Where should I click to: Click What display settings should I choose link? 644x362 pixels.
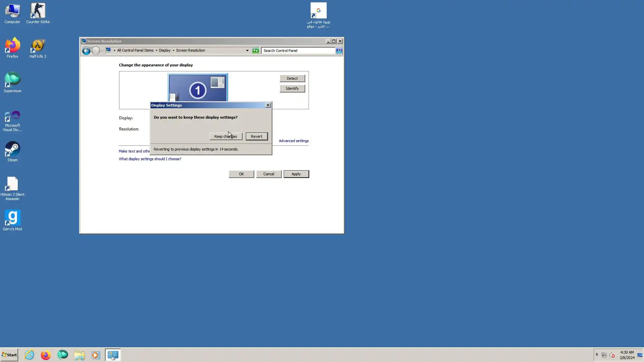150,159
